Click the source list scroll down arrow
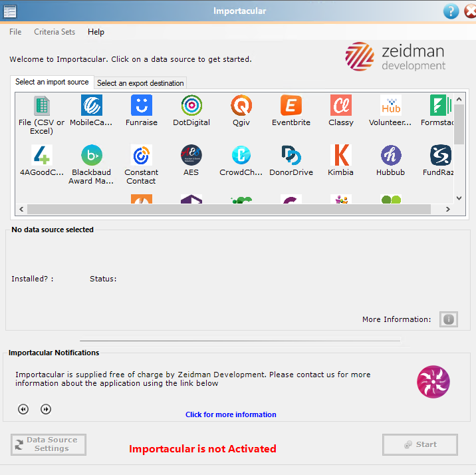This screenshot has width=476, height=475. [459, 198]
